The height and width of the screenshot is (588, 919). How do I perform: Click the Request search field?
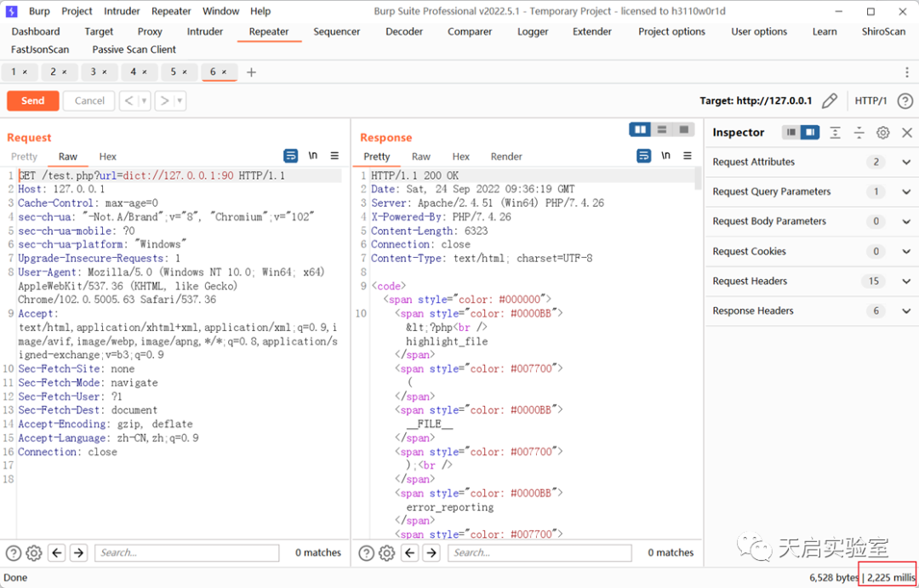click(187, 553)
